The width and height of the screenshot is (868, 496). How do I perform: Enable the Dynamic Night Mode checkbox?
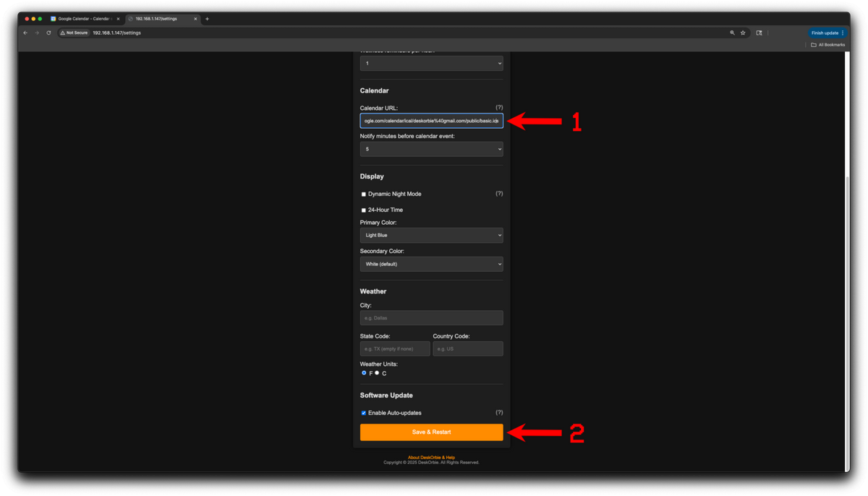364,194
